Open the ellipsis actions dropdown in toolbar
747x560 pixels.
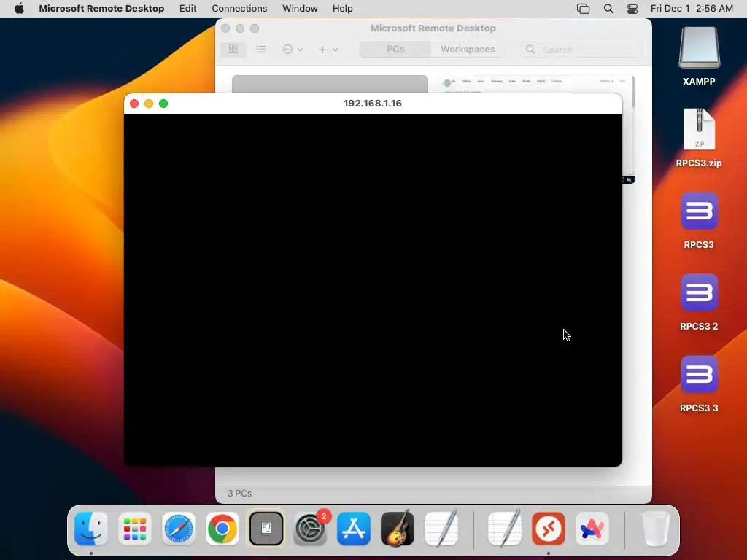tap(293, 49)
